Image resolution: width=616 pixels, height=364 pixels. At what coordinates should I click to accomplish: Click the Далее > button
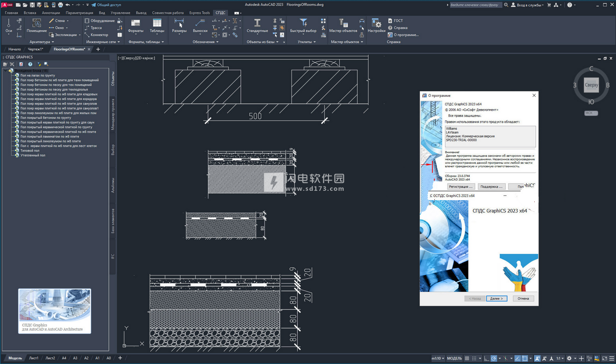coord(497,298)
